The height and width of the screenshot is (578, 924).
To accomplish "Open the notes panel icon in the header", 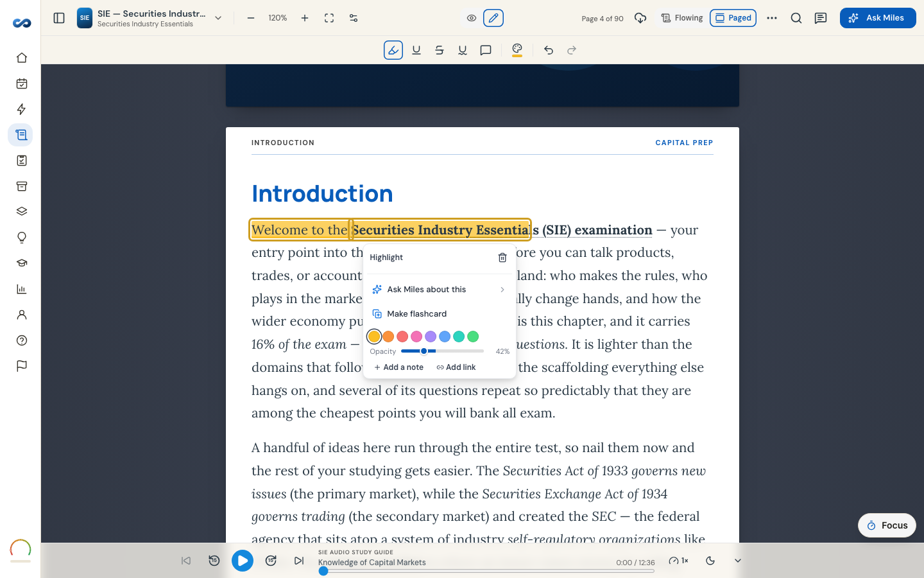I will coord(821,18).
